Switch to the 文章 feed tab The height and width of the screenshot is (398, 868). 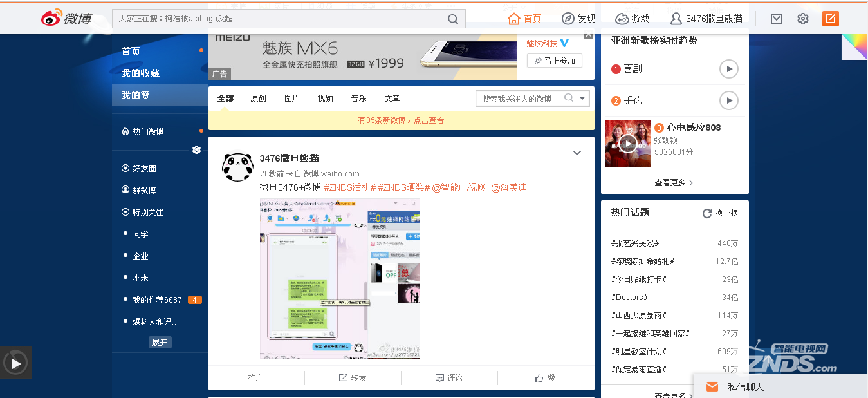[392, 99]
